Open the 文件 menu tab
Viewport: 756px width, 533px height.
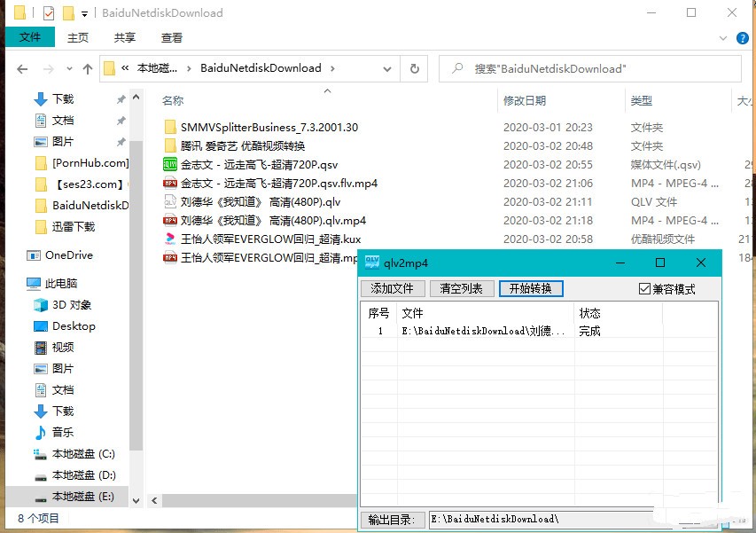coord(30,37)
